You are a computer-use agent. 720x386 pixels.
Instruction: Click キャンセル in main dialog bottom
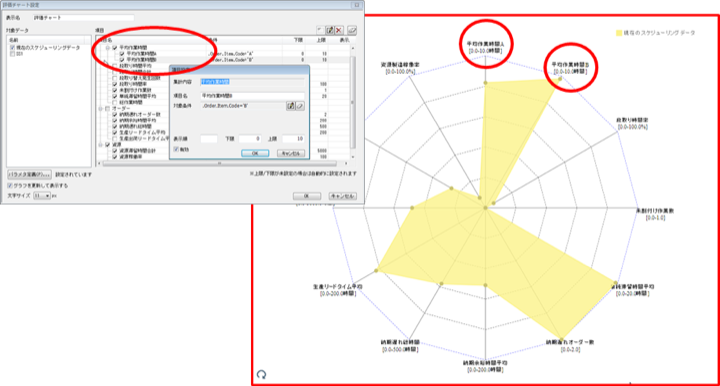(343, 196)
